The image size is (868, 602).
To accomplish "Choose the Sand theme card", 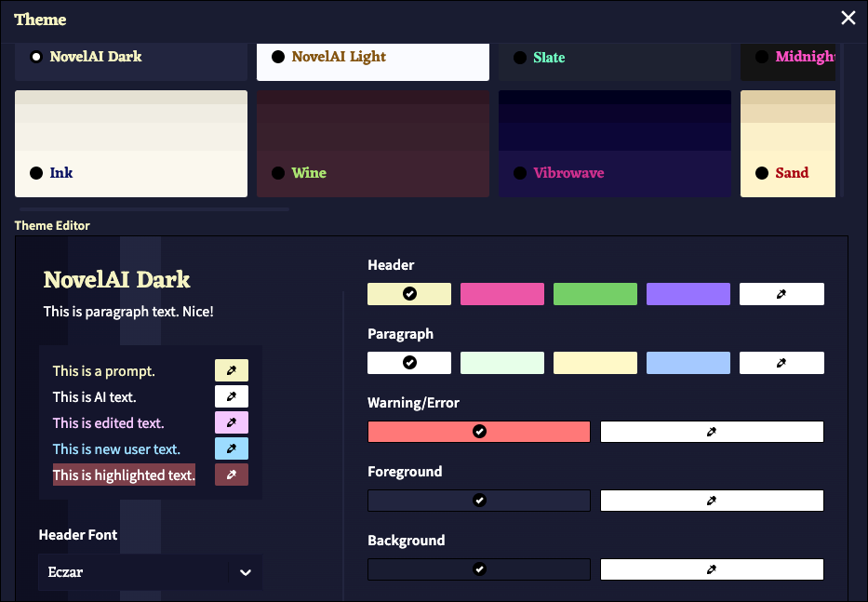I will (x=788, y=144).
